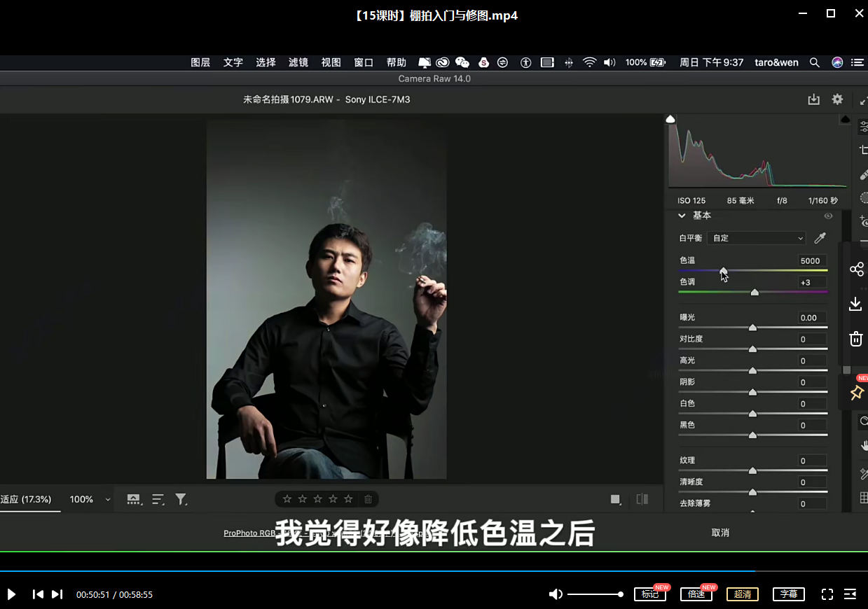Open Camera Raw preferences gear
The width and height of the screenshot is (868, 609).
[x=837, y=99]
